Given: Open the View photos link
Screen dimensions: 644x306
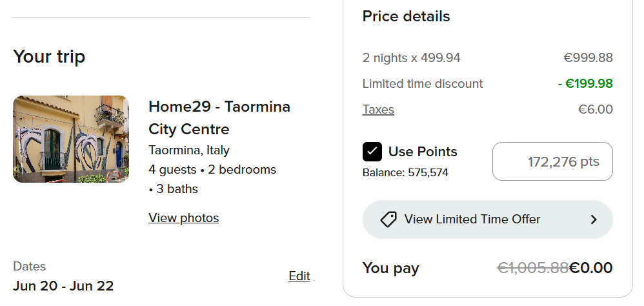Looking at the screenshot, I should 183,218.
